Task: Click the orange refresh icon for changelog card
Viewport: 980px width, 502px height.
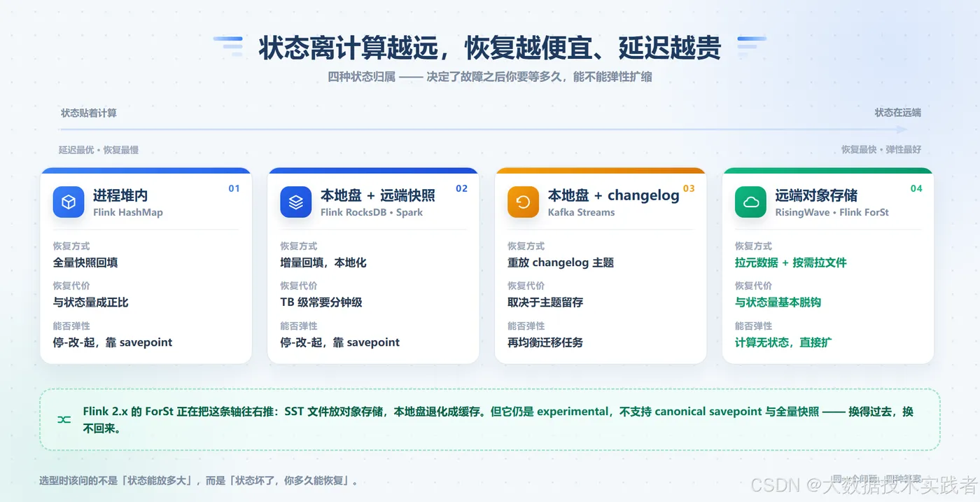Action: (x=523, y=202)
